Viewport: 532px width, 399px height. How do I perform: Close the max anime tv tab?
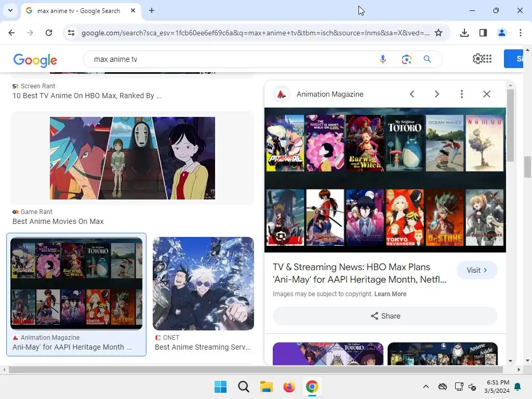point(133,10)
